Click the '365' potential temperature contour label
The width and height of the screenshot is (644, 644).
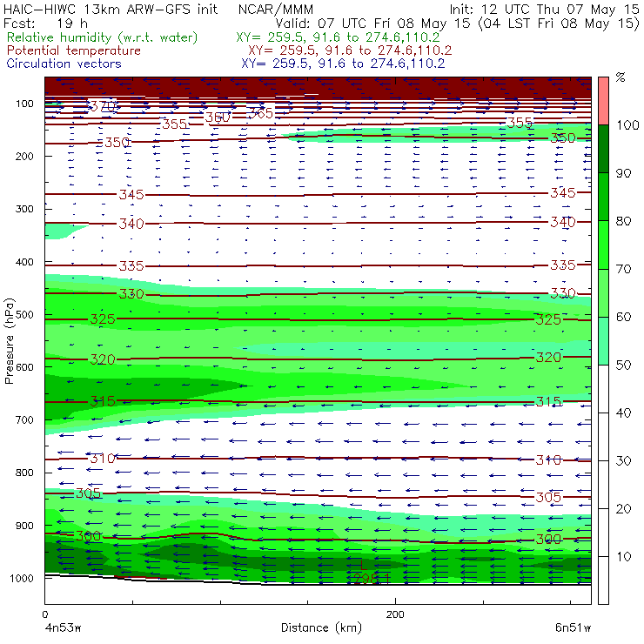260,113
